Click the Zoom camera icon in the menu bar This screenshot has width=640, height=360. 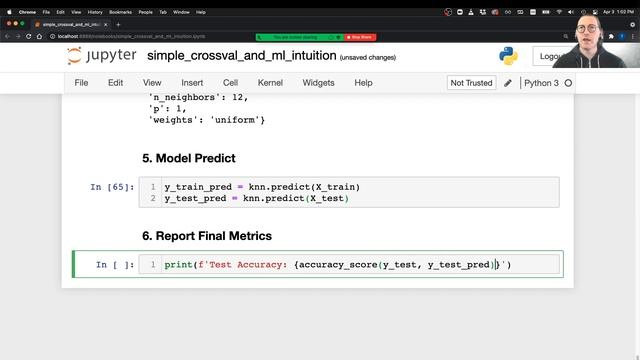pyautogui.click(x=460, y=12)
